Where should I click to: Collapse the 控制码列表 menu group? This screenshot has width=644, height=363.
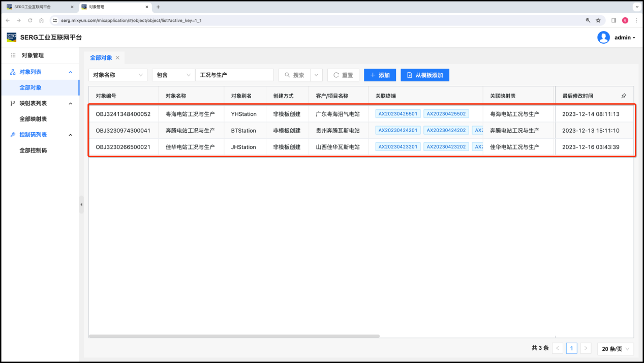(71, 135)
